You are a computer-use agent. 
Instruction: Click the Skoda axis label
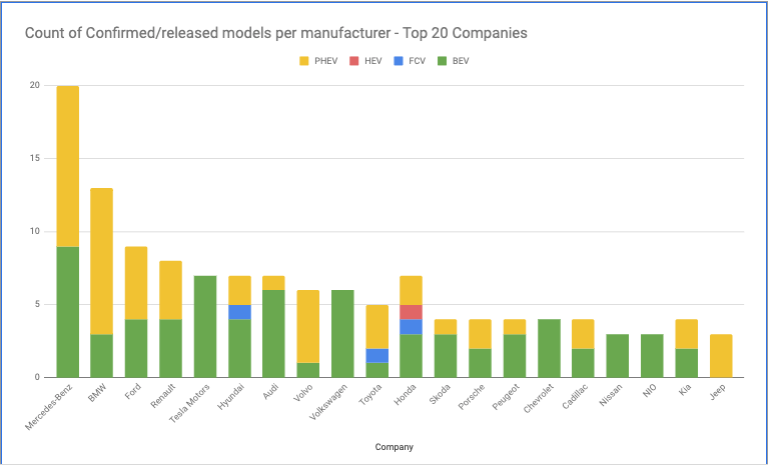(x=440, y=392)
